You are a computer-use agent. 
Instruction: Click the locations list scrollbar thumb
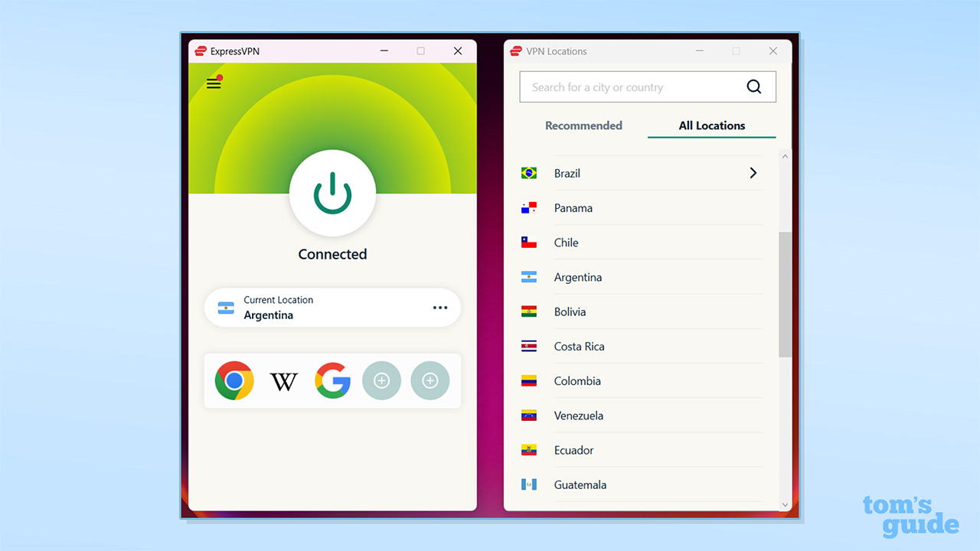(x=785, y=295)
